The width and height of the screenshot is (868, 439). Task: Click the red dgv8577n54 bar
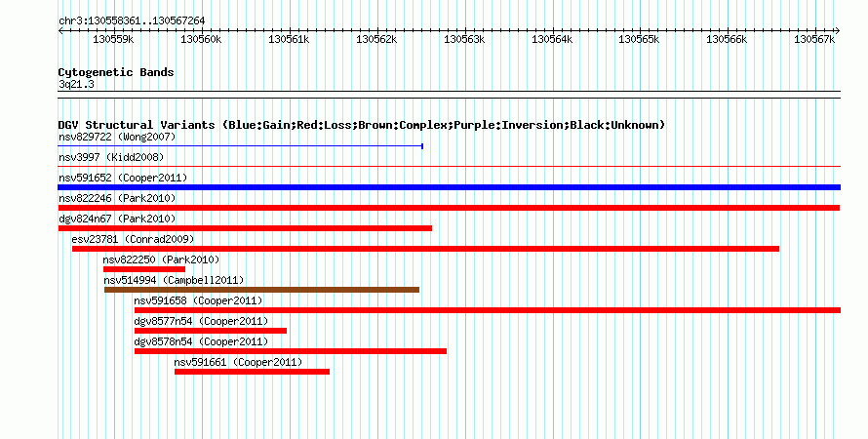(211, 331)
